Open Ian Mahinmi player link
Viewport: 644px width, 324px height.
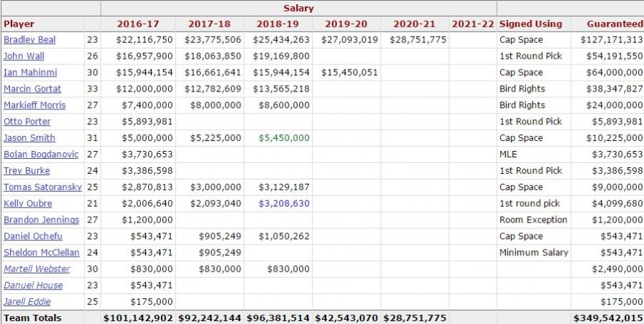click(x=30, y=73)
